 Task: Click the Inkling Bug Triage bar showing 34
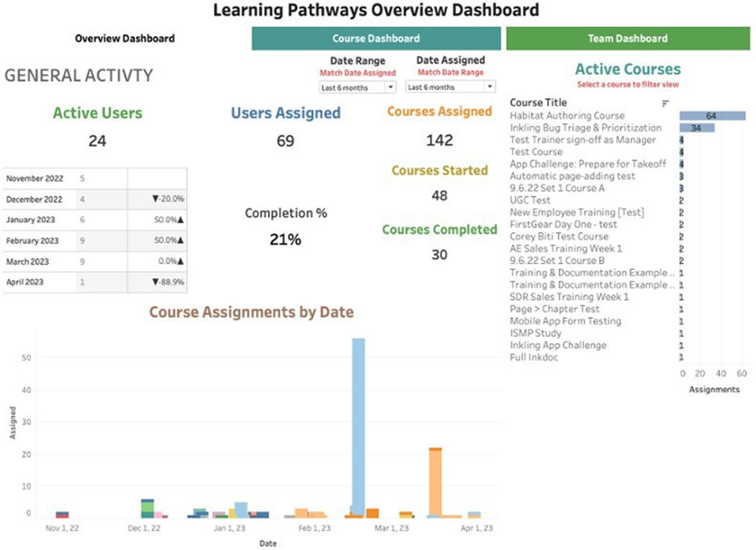(696, 128)
